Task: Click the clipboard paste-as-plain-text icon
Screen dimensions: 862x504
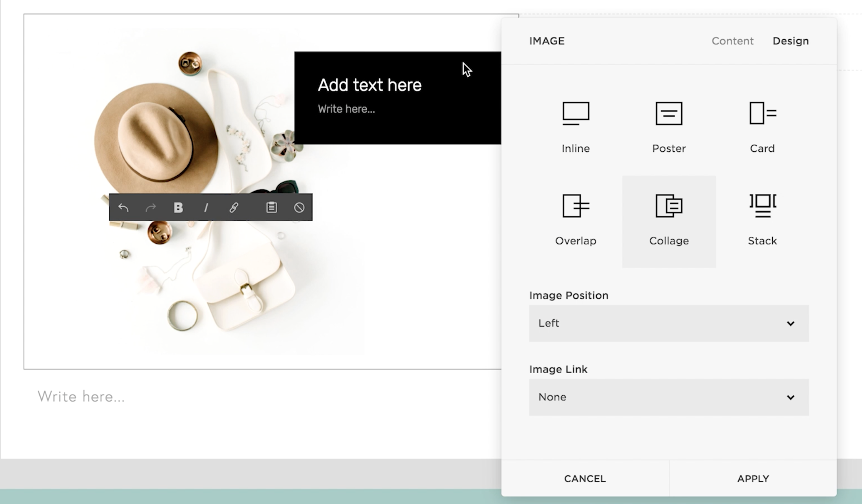Action: [272, 207]
